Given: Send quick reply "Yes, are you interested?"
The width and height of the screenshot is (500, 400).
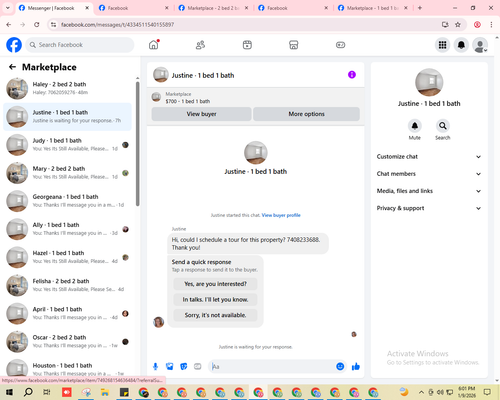Looking at the screenshot, I should pos(215,284).
